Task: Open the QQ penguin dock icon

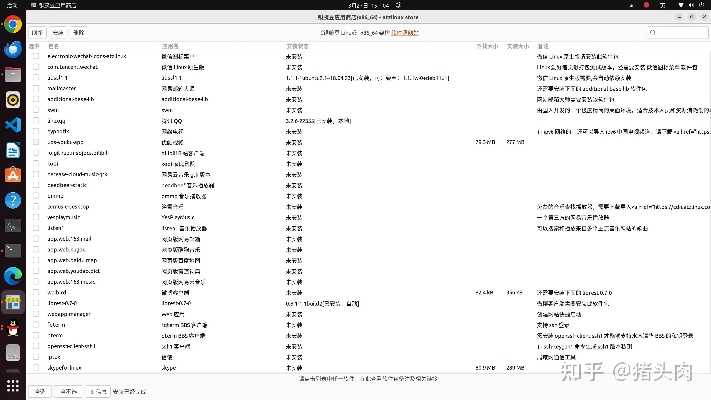Action: [13, 327]
